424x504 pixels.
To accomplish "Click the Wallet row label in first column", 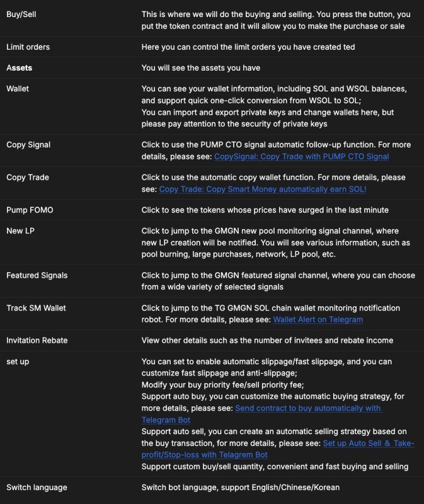I will [x=18, y=89].
